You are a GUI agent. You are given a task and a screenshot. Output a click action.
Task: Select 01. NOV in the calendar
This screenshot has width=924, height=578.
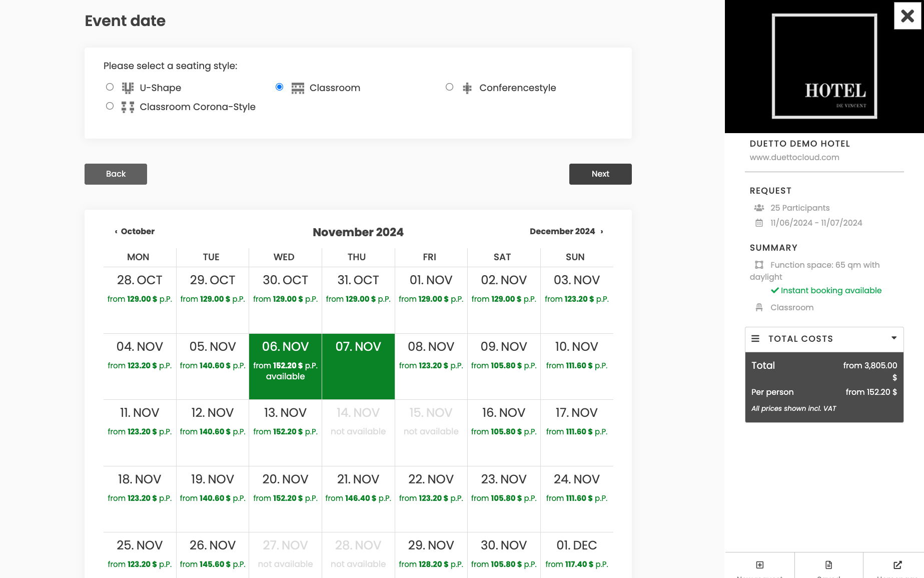click(431, 300)
